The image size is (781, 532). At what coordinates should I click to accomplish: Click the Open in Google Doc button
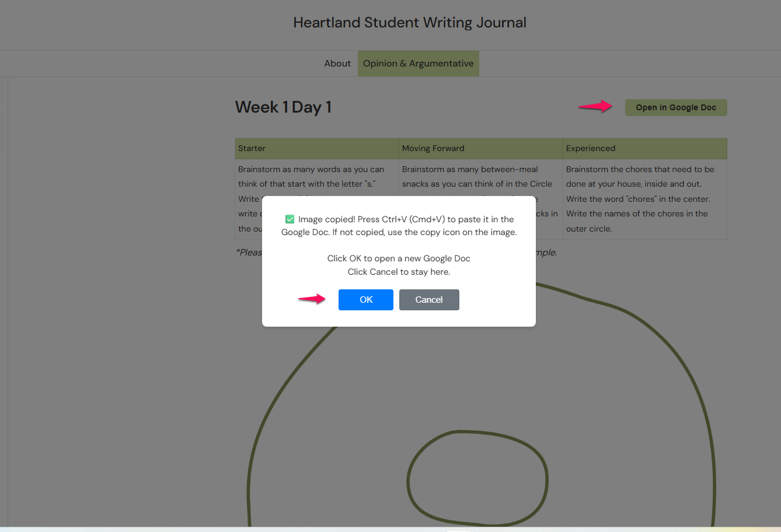point(675,107)
